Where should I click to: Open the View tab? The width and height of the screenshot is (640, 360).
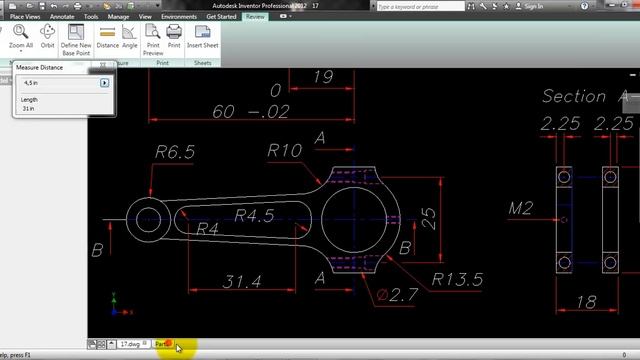145,17
